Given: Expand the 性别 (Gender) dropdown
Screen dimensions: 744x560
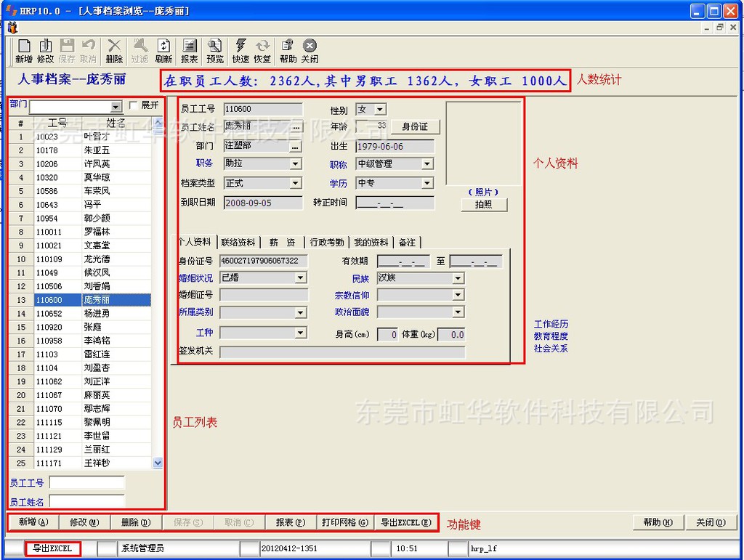Looking at the screenshot, I should point(380,110).
